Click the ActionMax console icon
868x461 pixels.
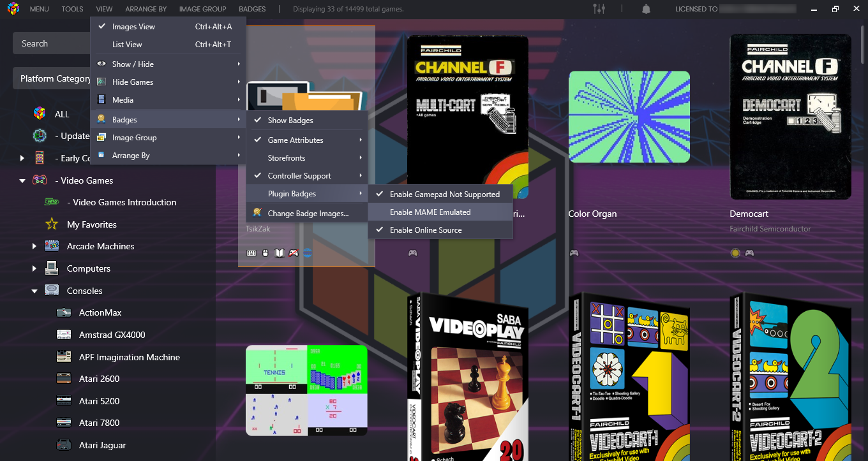point(64,312)
